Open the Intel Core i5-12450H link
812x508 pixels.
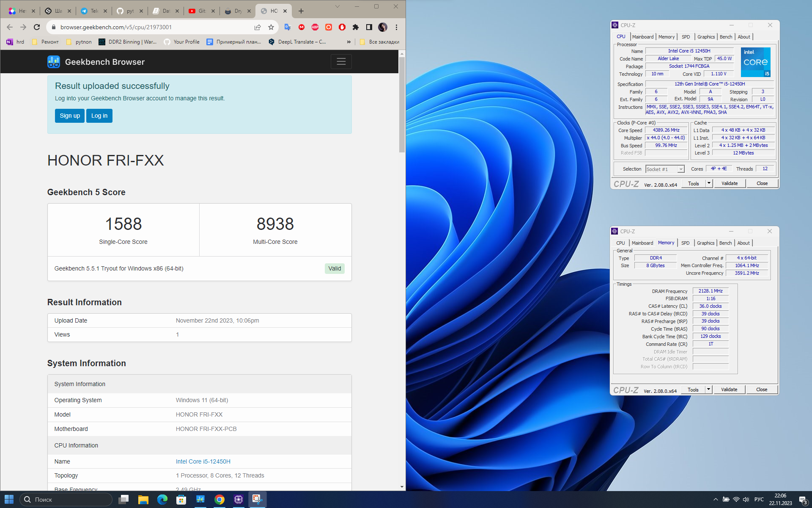point(203,461)
